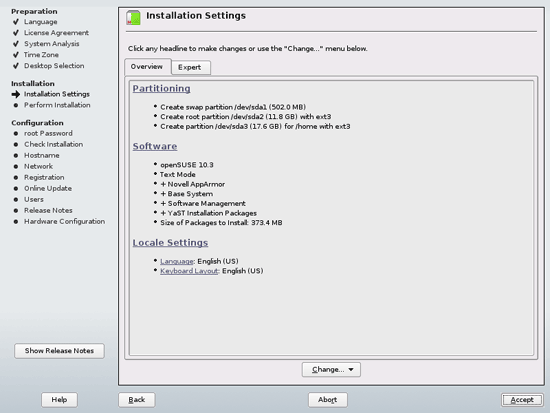Image resolution: width=550 pixels, height=413 pixels.
Task: Click the checkmark beside Time Zone
Action: 16,55
